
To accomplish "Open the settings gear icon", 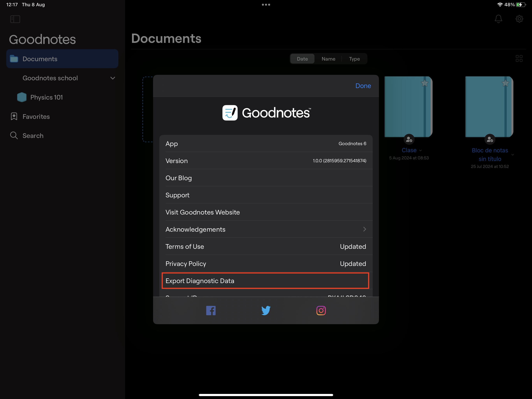I will (519, 19).
